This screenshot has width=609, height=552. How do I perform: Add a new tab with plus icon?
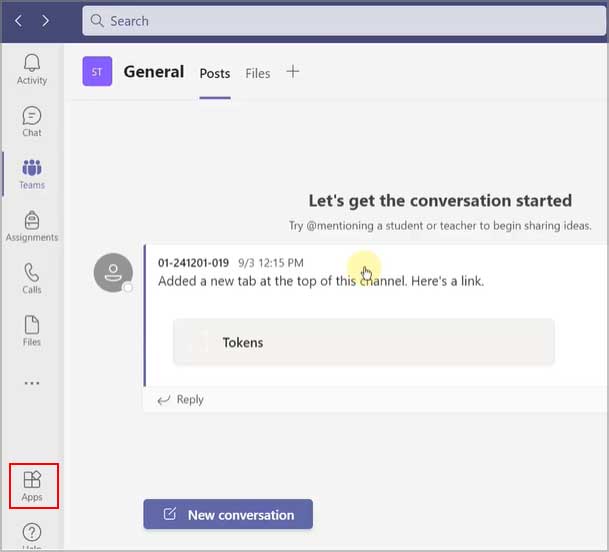pos(293,71)
